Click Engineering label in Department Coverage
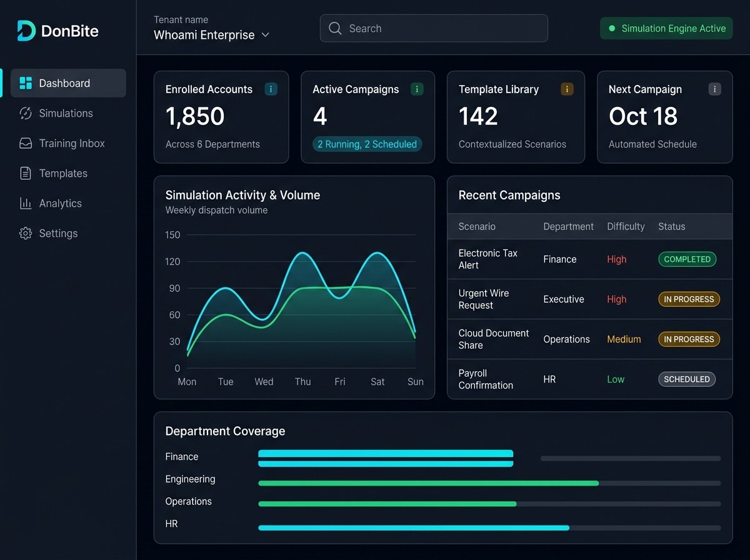The image size is (750, 560). (x=190, y=479)
